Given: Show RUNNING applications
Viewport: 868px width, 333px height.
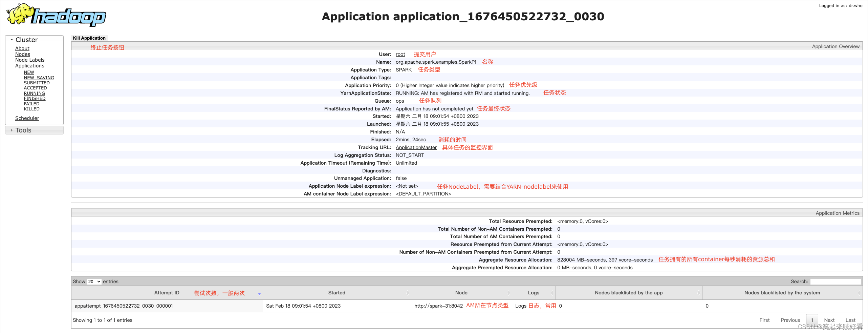Looking at the screenshot, I should coord(35,93).
